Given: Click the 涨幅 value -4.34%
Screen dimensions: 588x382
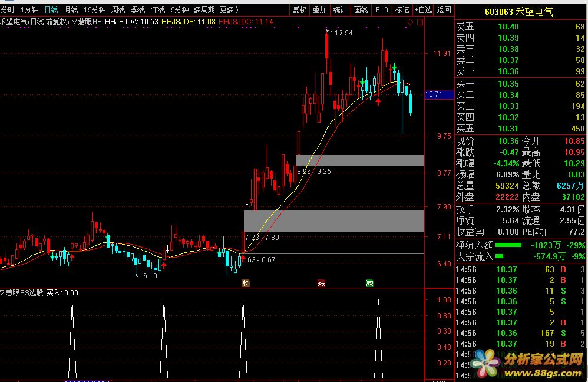Looking at the screenshot, I should pos(506,164).
